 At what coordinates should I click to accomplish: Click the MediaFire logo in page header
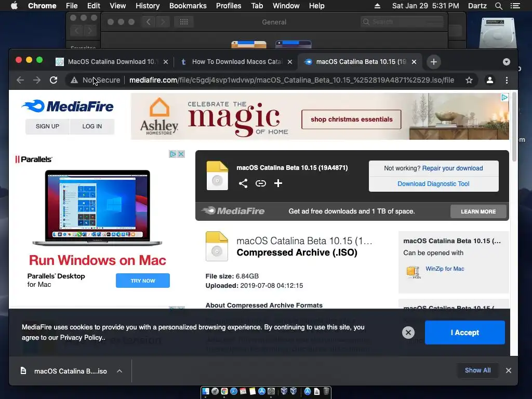[68, 107]
